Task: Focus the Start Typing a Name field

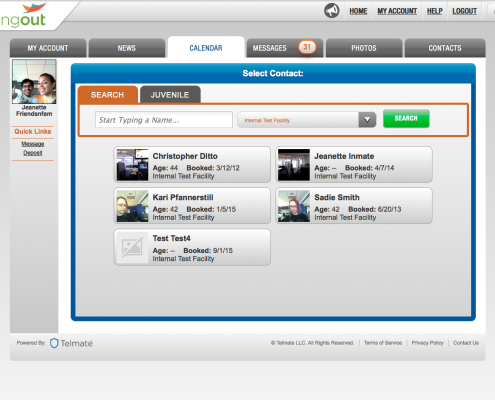Action: pyautogui.click(x=164, y=120)
